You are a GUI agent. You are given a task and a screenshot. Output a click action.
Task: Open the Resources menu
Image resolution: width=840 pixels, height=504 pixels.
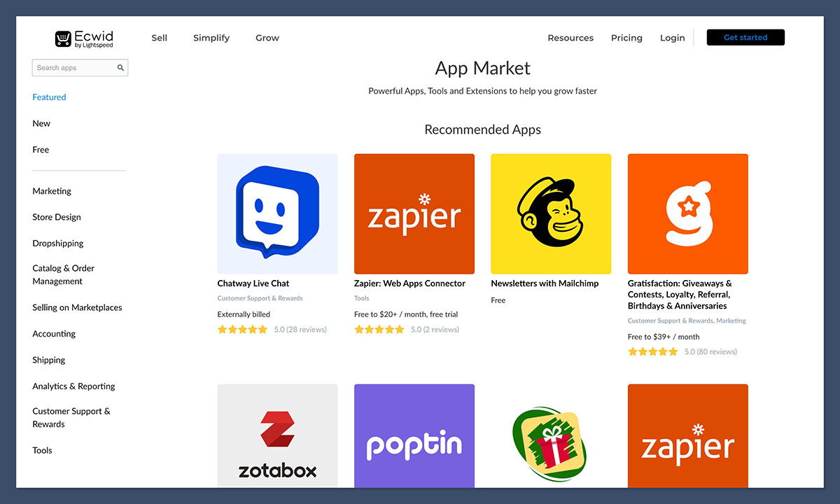pyautogui.click(x=570, y=38)
